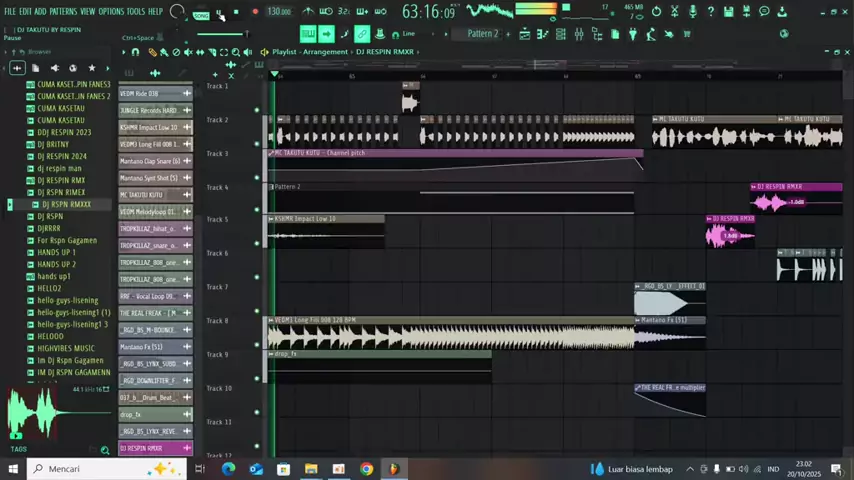
Task: Expand the DJ RSPN RIMEX folder
Action: [x=61, y=192]
